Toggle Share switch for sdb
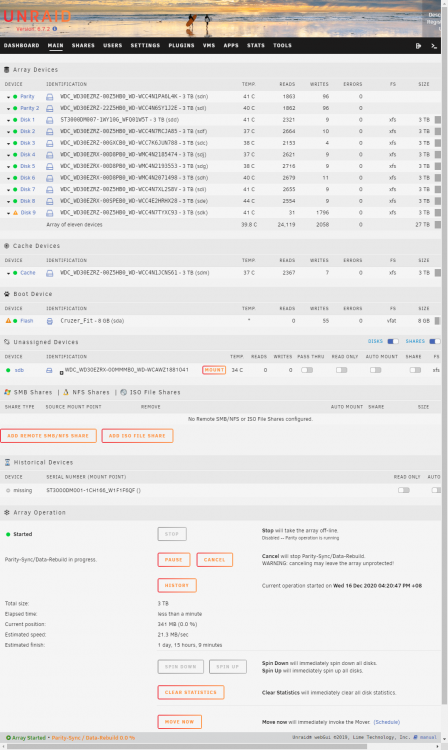 point(415,370)
